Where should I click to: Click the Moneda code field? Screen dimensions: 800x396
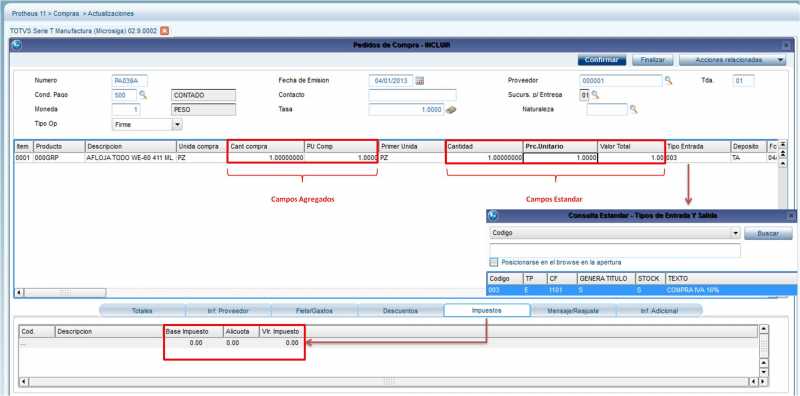point(126,110)
